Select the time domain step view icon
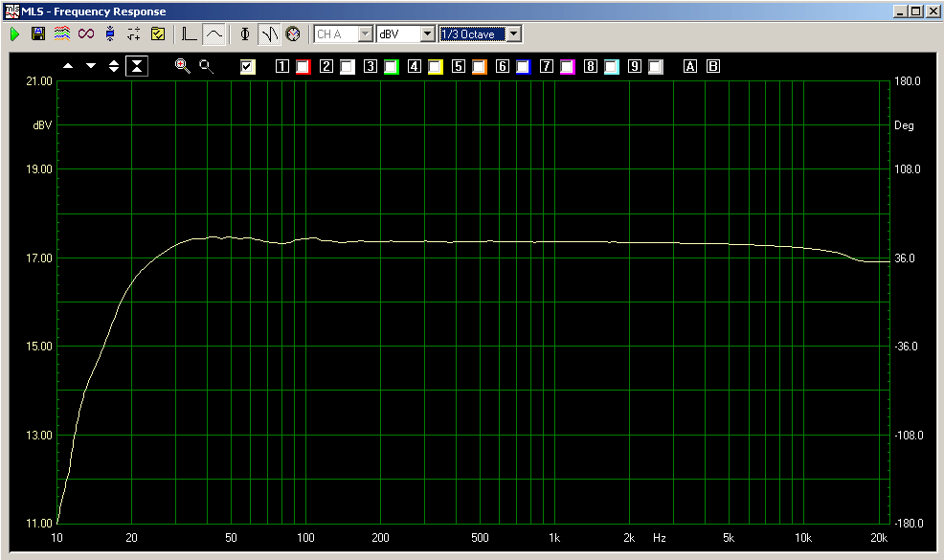944x560 pixels. tap(190, 34)
